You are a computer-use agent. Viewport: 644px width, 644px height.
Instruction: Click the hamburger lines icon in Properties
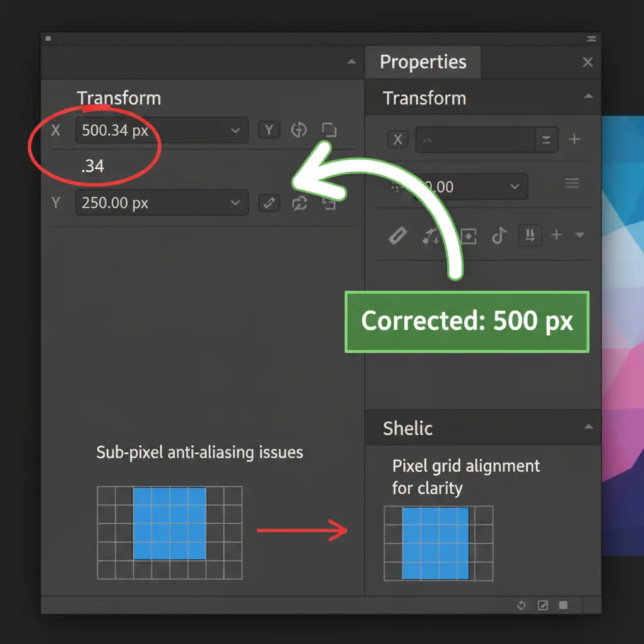572,184
